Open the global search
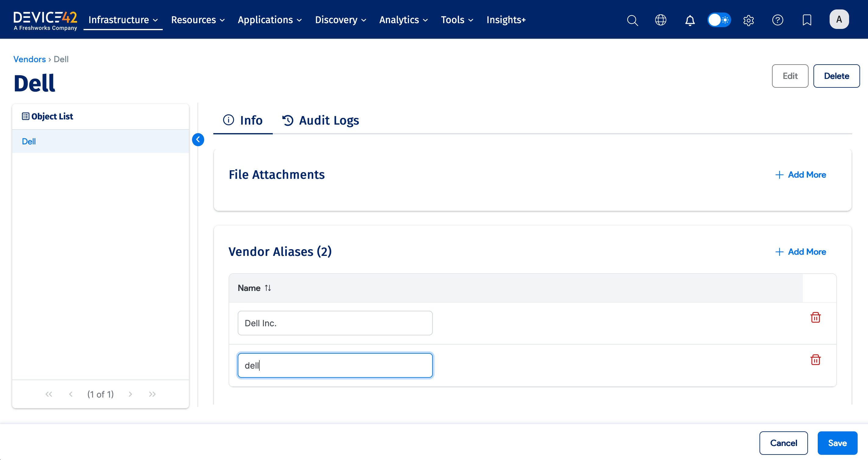This screenshot has height=460, width=868. pos(632,20)
